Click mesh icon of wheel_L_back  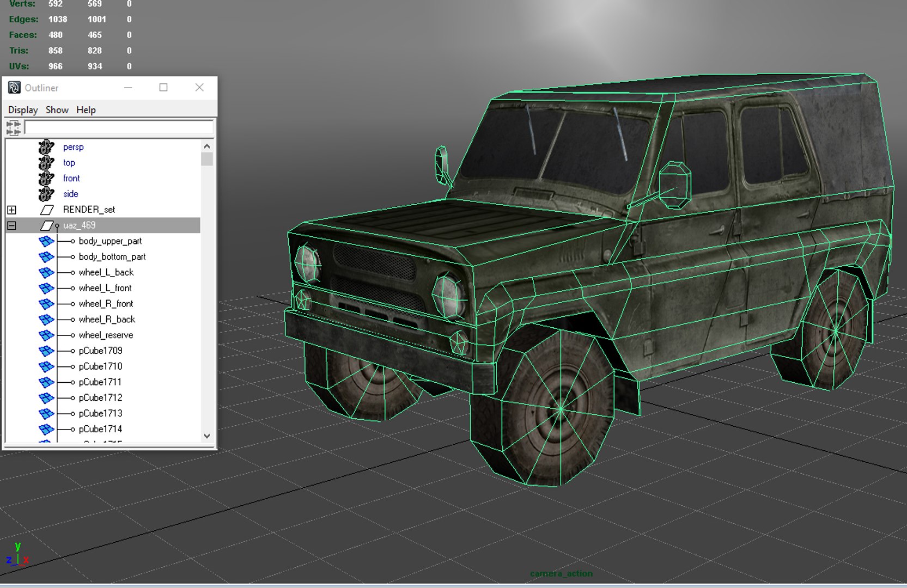(46, 272)
